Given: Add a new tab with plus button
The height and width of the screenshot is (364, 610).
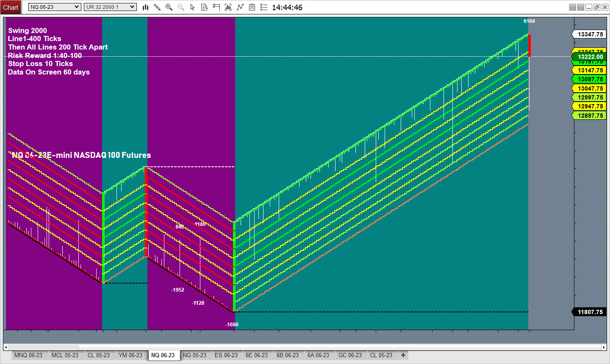Looking at the screenshot, I should click(x=403, y=356).
